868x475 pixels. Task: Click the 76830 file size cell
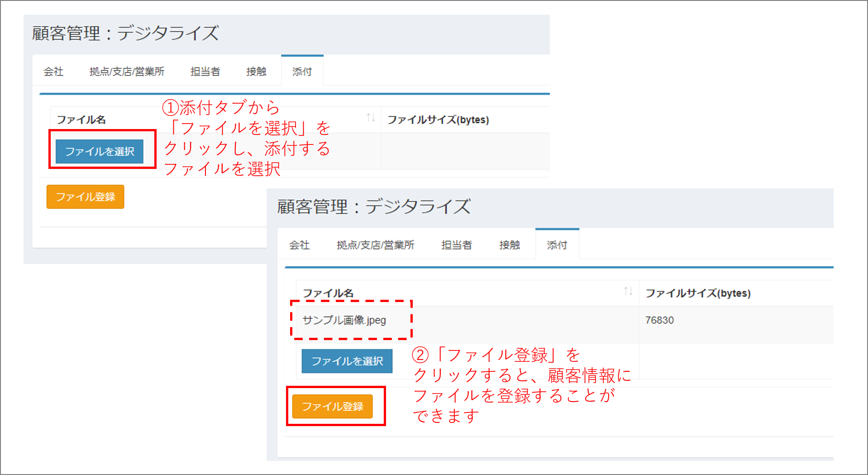click(x=659, y=320)
